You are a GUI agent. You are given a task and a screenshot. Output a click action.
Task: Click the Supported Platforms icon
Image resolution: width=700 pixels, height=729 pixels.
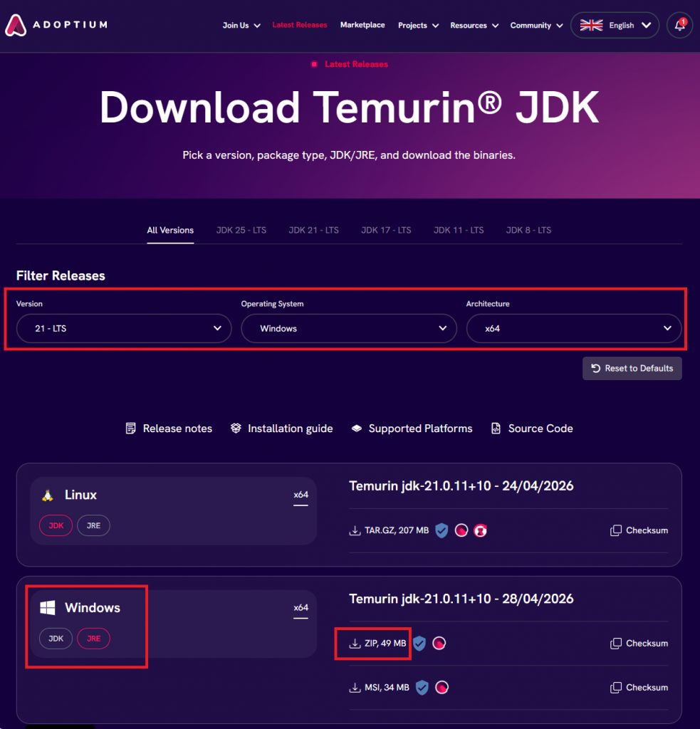357,428
